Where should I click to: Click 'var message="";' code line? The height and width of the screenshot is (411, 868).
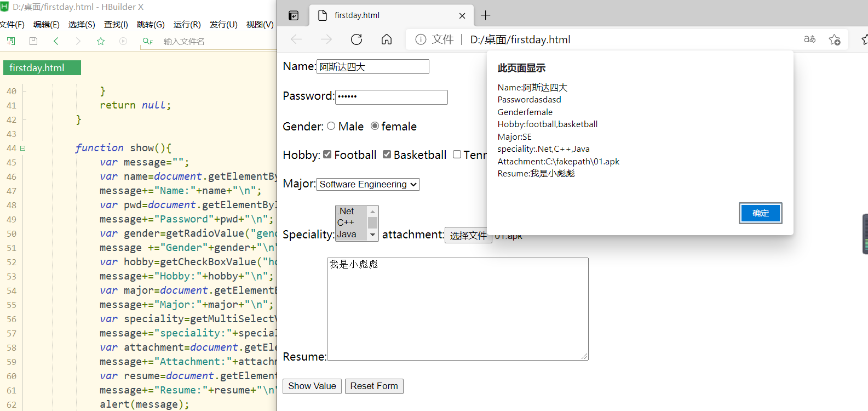click(x=145, y=162)
